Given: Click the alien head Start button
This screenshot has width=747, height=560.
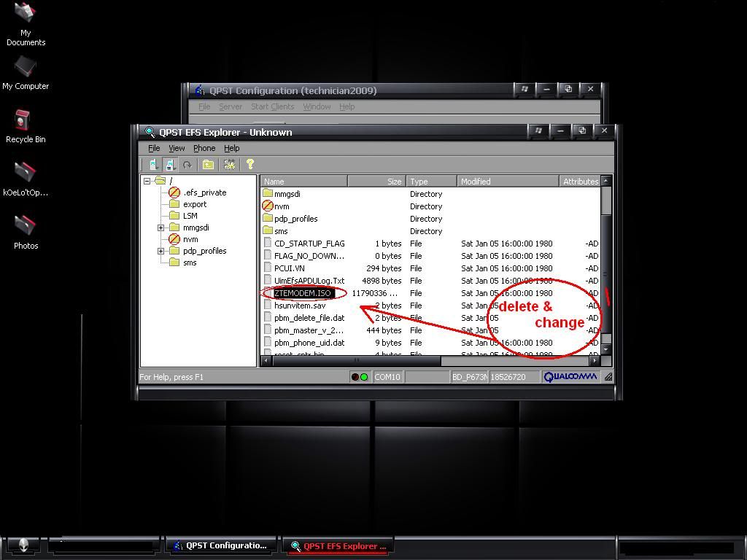Looking at the screenshot, I should click(x=23, y=545).
